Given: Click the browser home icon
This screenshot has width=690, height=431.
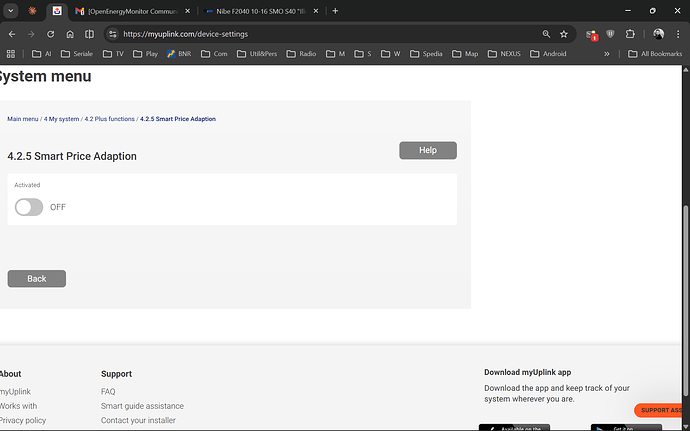Looking at the screenshot, I should click(x=72, y=33).
